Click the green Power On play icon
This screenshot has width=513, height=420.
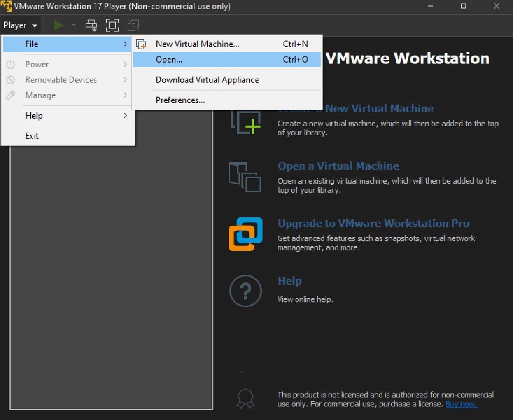tap(59, 25)
